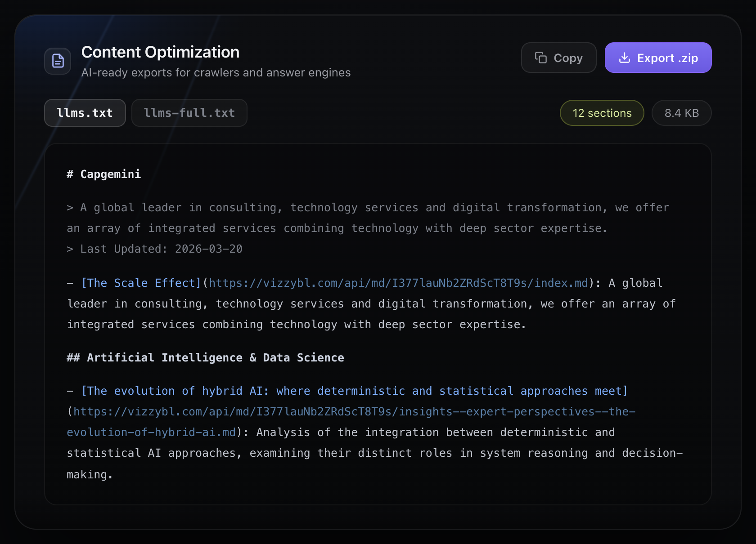The image size is (756, 544).
Task: Copy the llms.txt content
Action: pos(558,58)
